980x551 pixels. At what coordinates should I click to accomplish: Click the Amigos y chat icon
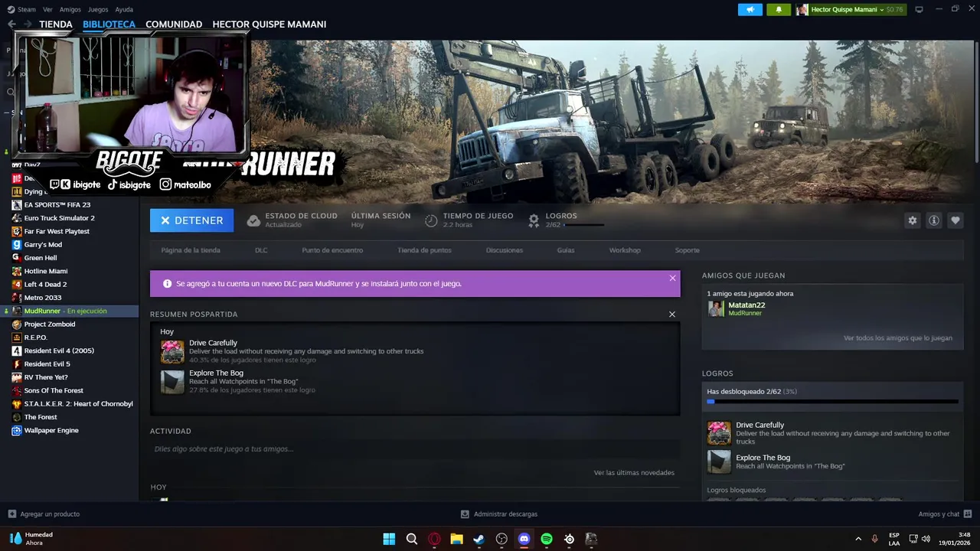click(x=968, y=514)
